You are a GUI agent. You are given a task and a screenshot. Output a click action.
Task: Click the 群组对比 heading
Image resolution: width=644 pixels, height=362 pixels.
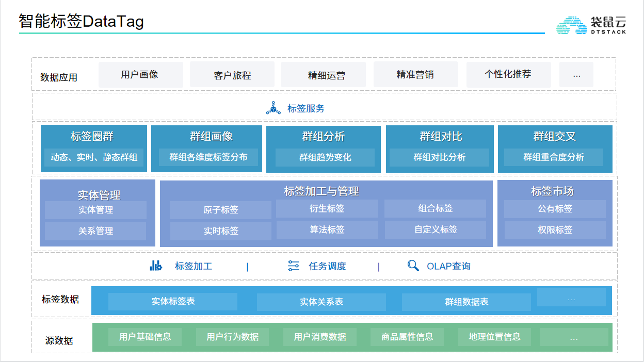coord(441,136)
